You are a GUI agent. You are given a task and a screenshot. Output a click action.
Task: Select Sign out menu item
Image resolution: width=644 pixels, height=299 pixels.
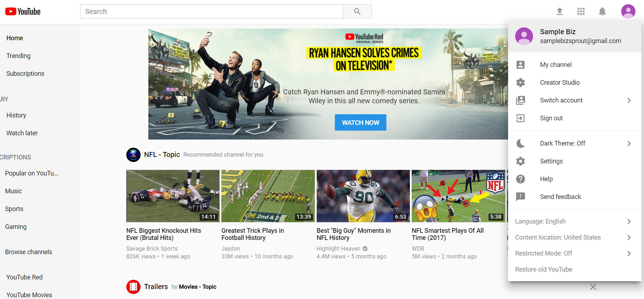(575, 118)
